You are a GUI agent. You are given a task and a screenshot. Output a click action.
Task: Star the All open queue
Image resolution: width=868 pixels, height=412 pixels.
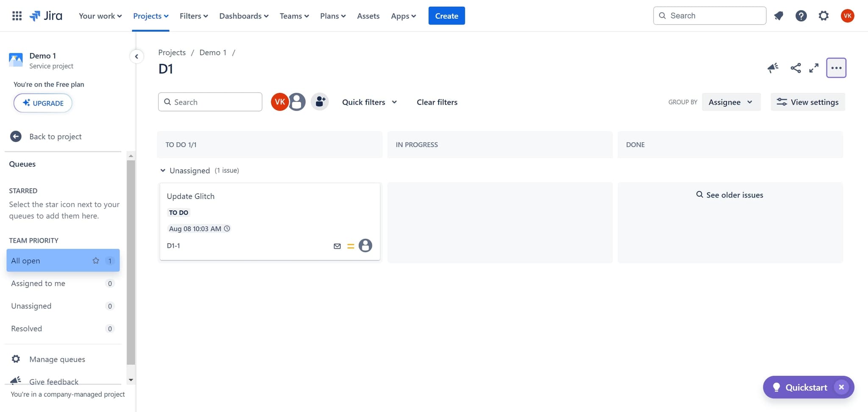tap(96, 261)
